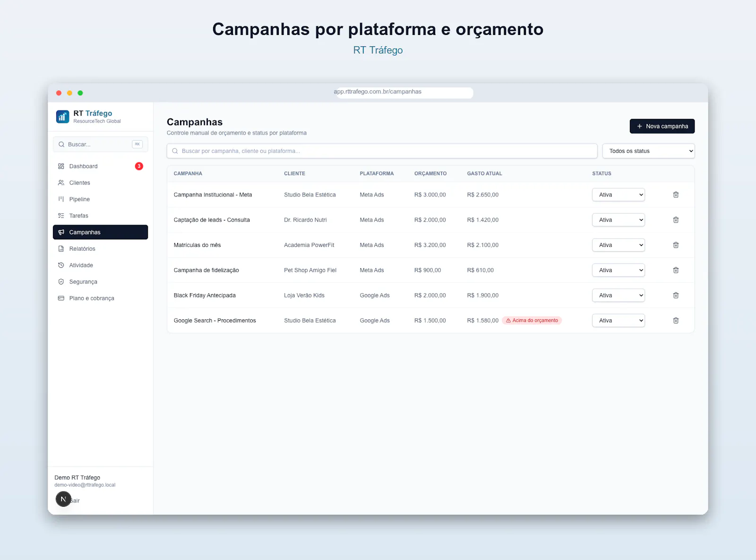Open the Pipeline page
This screenshot has width=756, height=560.
pyautogui.click(x=100, y=199)
